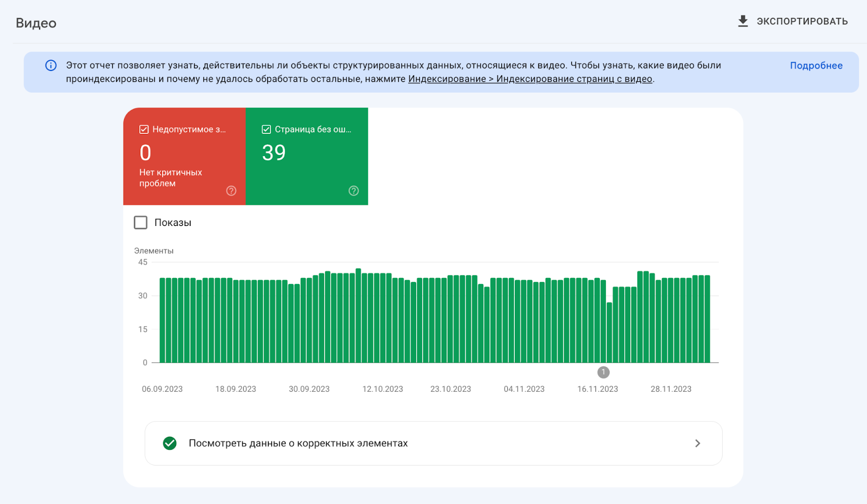Click the help icon on the red card

point(231,191)
